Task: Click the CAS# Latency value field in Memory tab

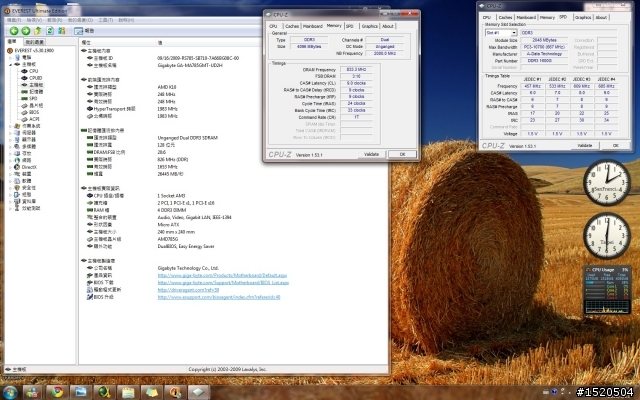Action: coord(356,83)
